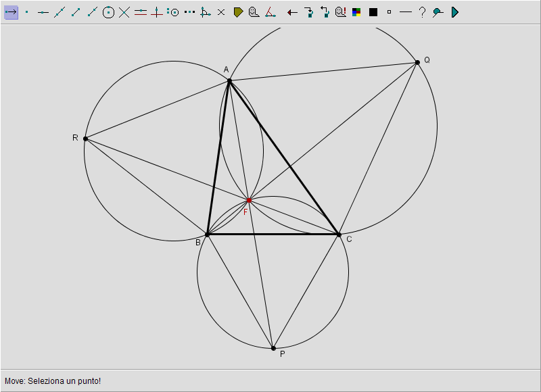Select point C of the triangle
The height and width of the screenshot is (392, 541).
[339, 235]
